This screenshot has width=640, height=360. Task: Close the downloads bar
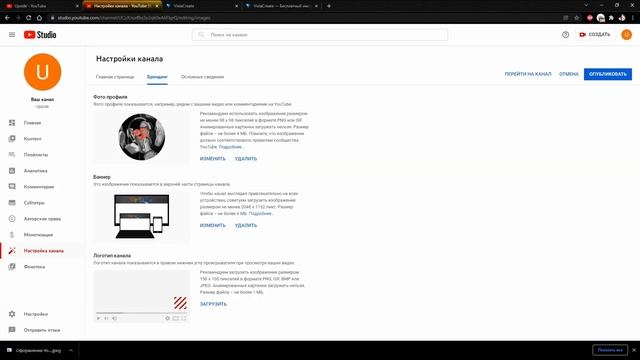tap(634, 350)
